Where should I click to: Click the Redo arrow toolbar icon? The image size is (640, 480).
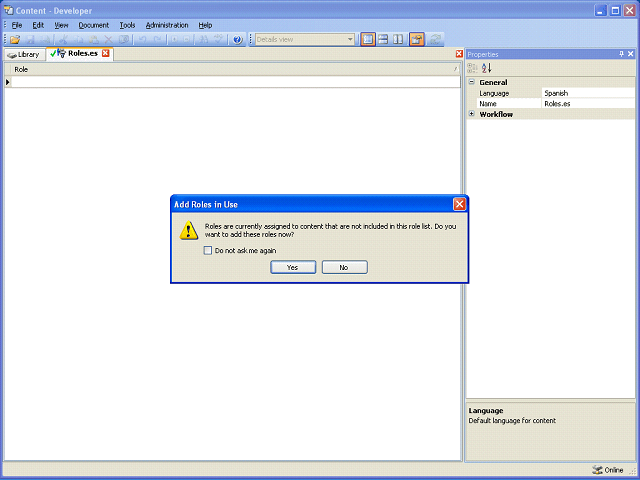(157, 40)
